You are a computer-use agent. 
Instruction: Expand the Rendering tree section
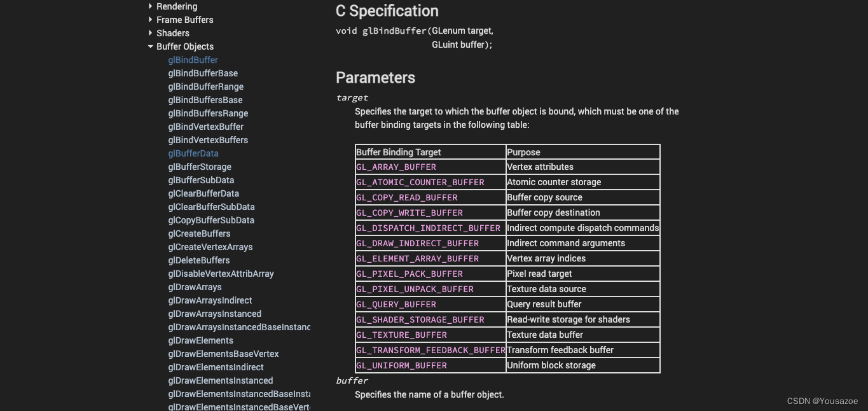click(151, 6)
